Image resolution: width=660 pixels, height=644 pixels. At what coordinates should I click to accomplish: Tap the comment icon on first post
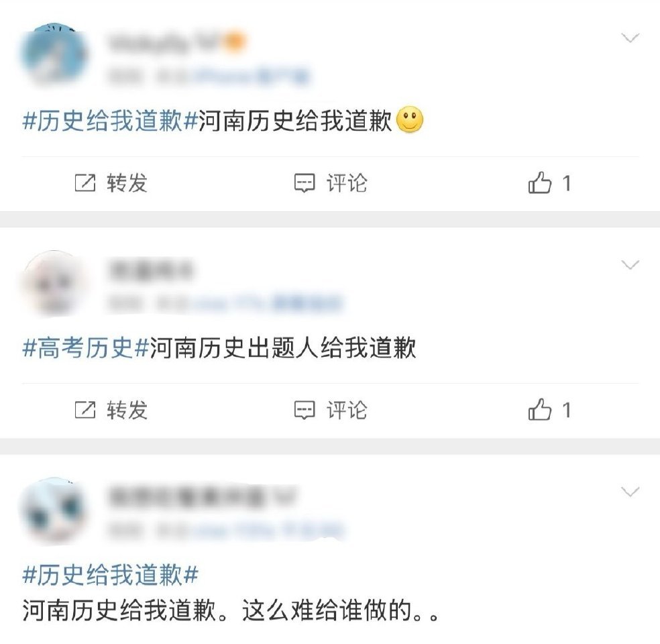pyautogui.click(x=305, y=182)
